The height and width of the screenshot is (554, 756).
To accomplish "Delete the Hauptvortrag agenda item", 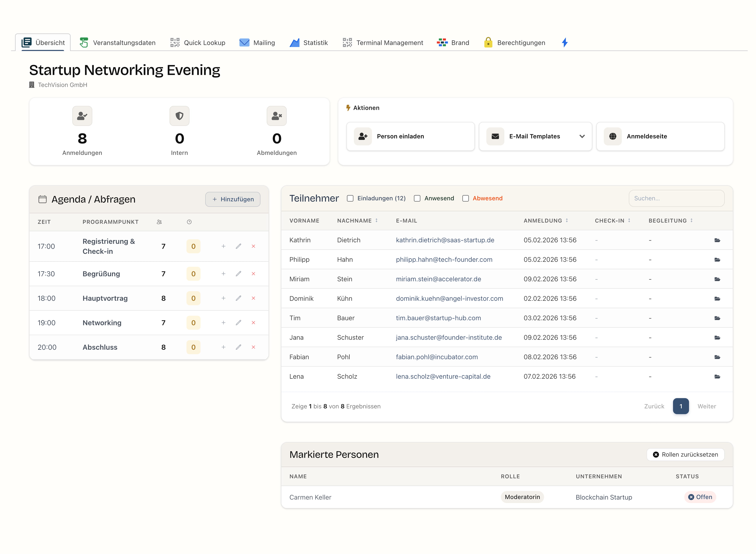I will [x=253, y=298].
